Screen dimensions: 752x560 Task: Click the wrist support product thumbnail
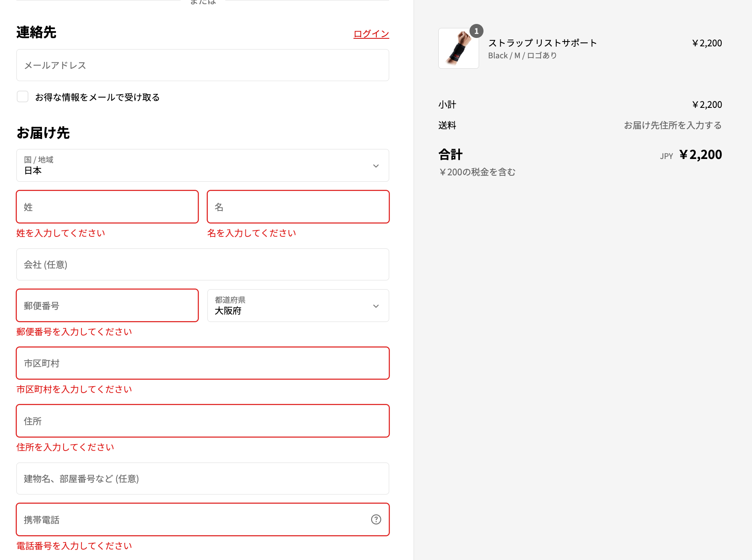pyautogui.click(x=458, y=49)
